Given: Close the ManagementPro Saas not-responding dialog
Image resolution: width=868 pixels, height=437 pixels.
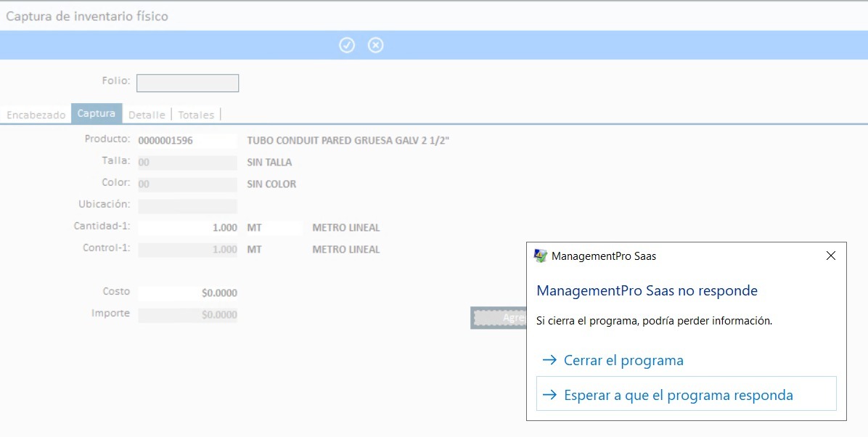Looking at the screenshot, I should coord(831,256).
